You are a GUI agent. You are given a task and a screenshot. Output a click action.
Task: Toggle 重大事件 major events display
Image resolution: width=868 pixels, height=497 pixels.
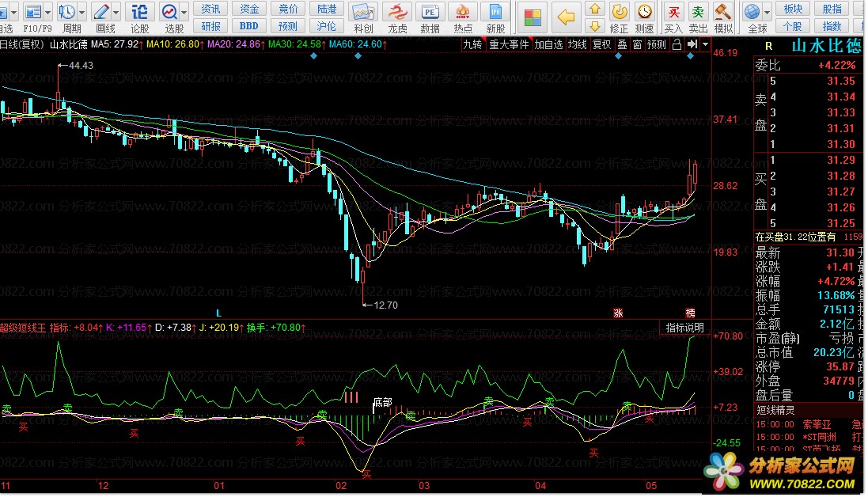[509, 44]
